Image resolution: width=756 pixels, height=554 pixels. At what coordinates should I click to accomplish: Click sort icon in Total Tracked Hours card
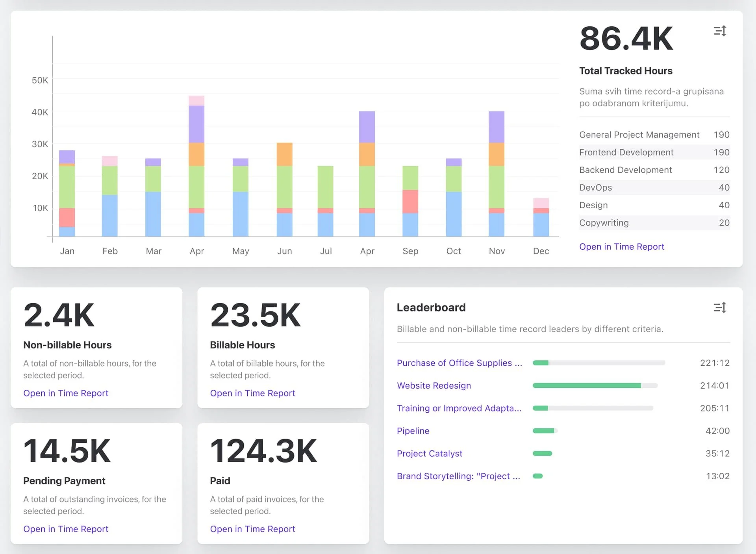click(x=720, y=31)
